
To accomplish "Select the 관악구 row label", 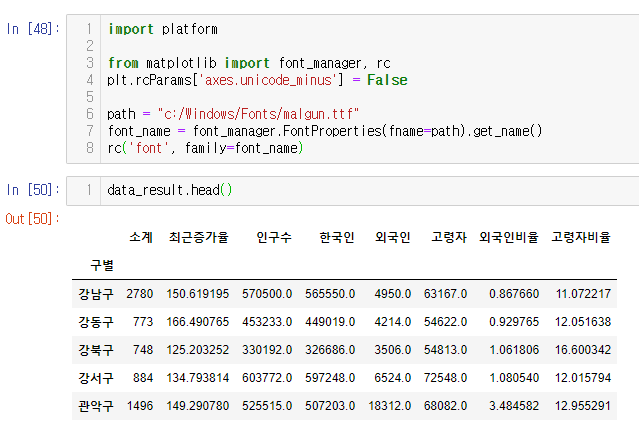I will coord(96,407).
